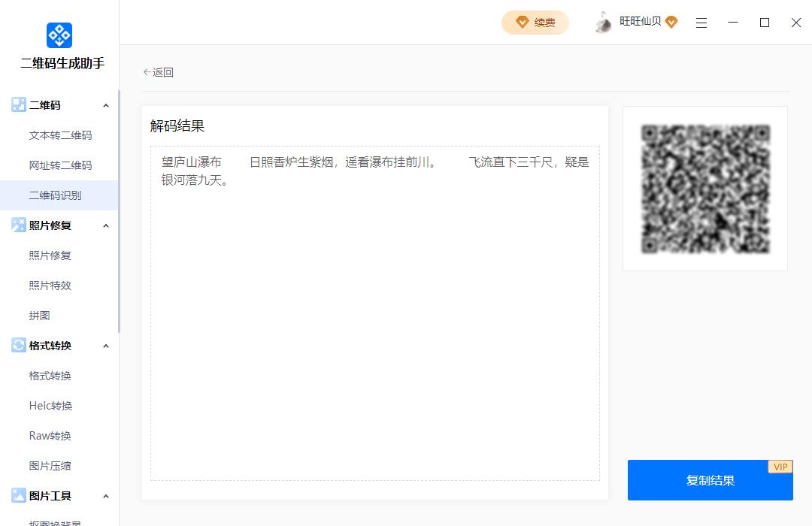The height and width of the screenshot is (526, 812).
Task: Click the 格式转换 section icon
Action: click(18, 345)
